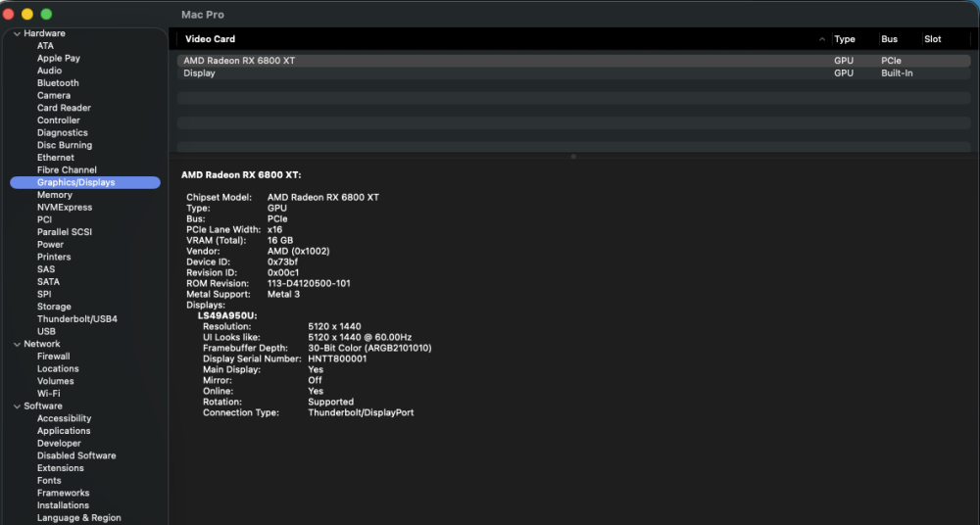Click the Revision ID value 0x00c1

pos(283,272)
